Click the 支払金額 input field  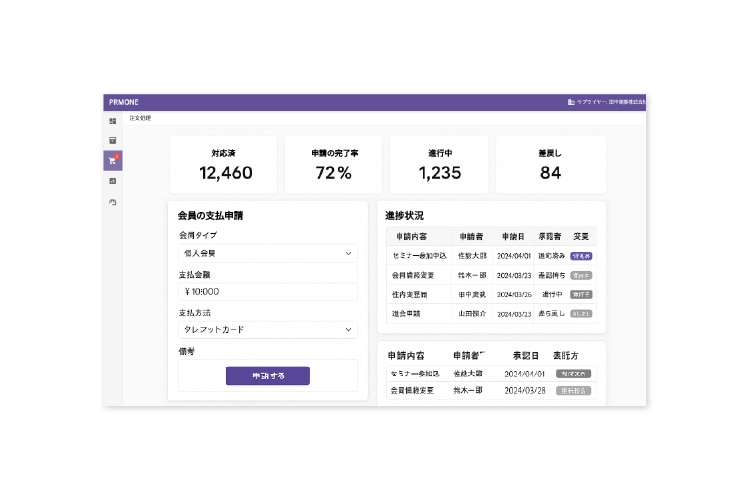pos(267,292)
